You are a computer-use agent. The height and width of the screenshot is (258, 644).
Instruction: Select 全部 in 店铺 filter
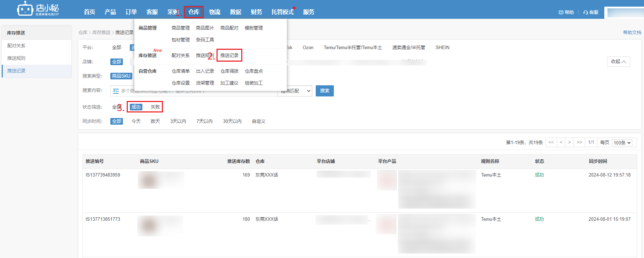click(117, 62)
